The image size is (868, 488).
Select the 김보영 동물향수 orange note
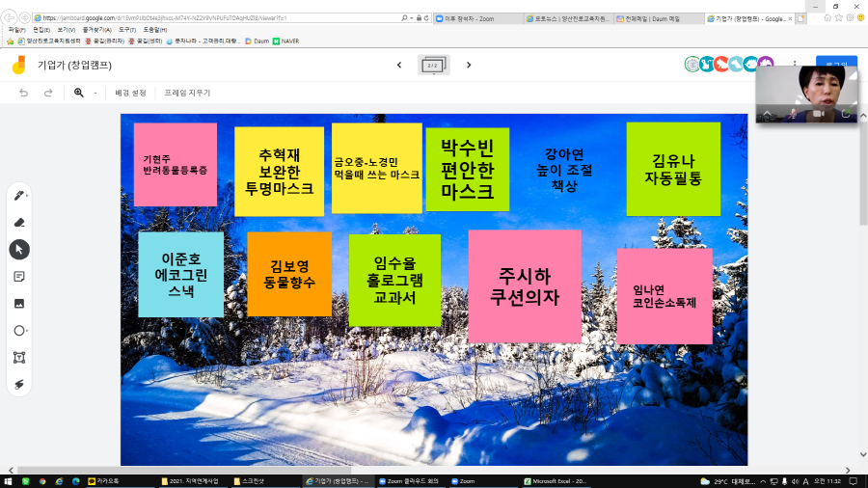coord(289,274)
